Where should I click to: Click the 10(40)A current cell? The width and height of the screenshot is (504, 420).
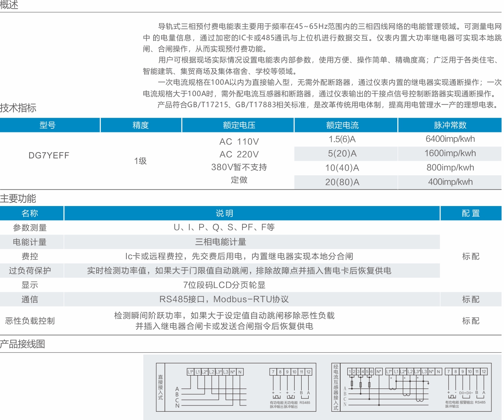[342, 168]
